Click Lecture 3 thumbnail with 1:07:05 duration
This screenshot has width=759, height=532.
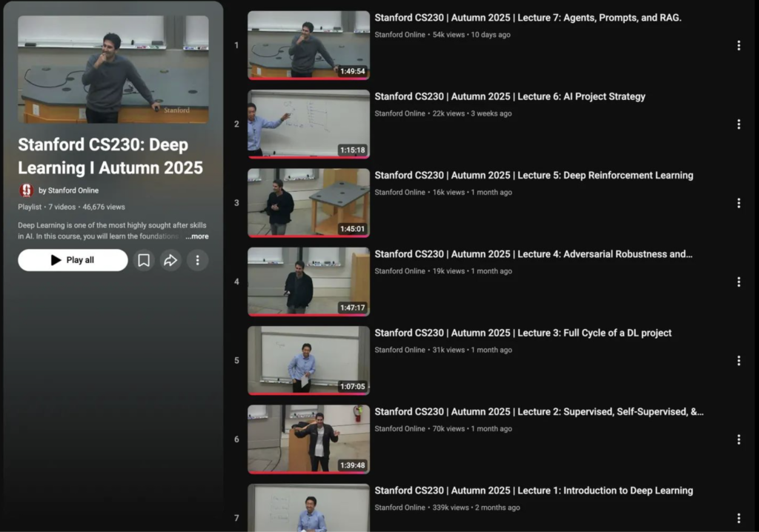(308, 360)
